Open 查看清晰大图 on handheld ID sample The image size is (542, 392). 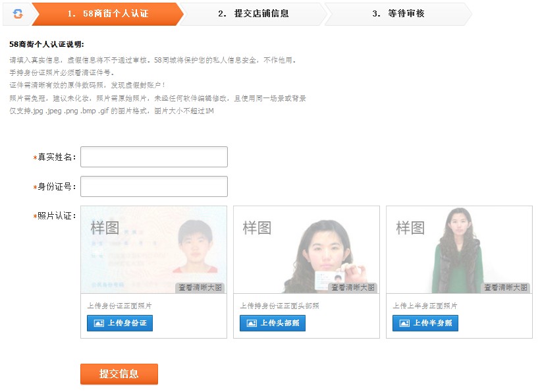(x=353, y=288)
